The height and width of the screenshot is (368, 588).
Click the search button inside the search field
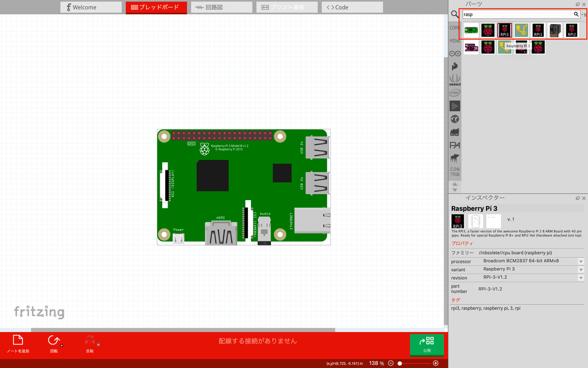(576, 15)
